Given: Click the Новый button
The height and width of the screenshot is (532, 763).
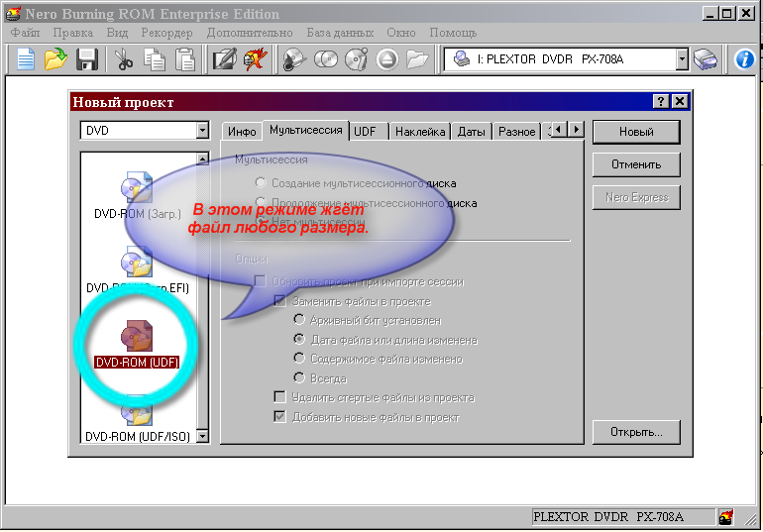Looking at the screenshot, I should click(636, 132).
